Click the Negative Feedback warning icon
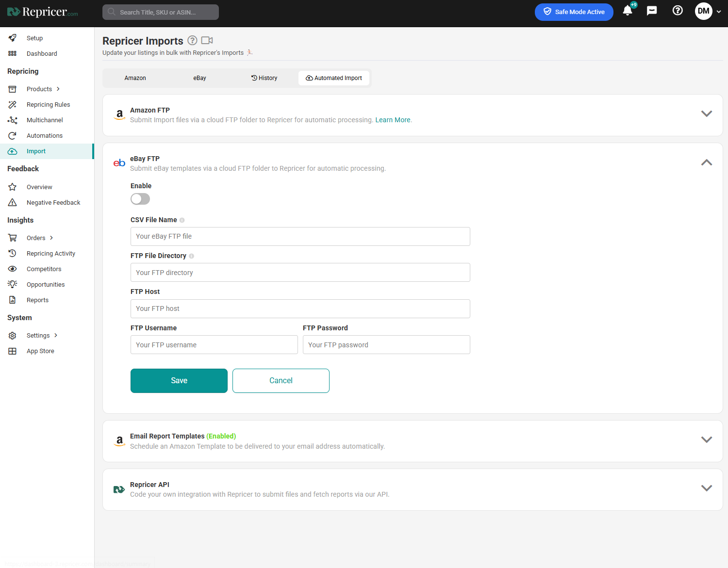 [13, 203]
